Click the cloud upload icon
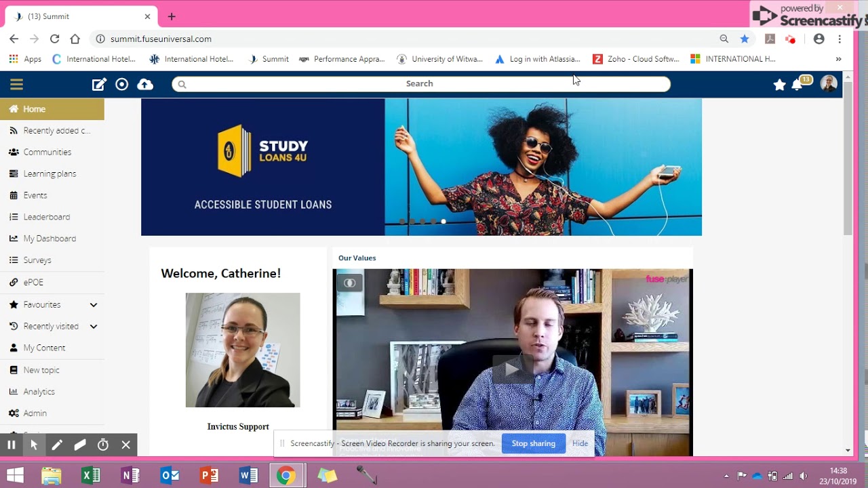Image resolution: width=868 pixels, height=488 pixels. pos(145,84)
